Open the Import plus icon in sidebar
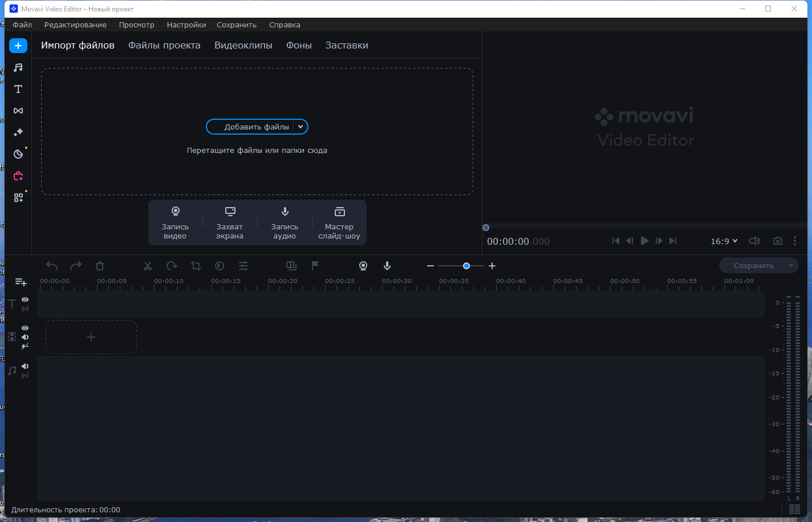Screen dimensions: 812x522 tap(18, 46)
